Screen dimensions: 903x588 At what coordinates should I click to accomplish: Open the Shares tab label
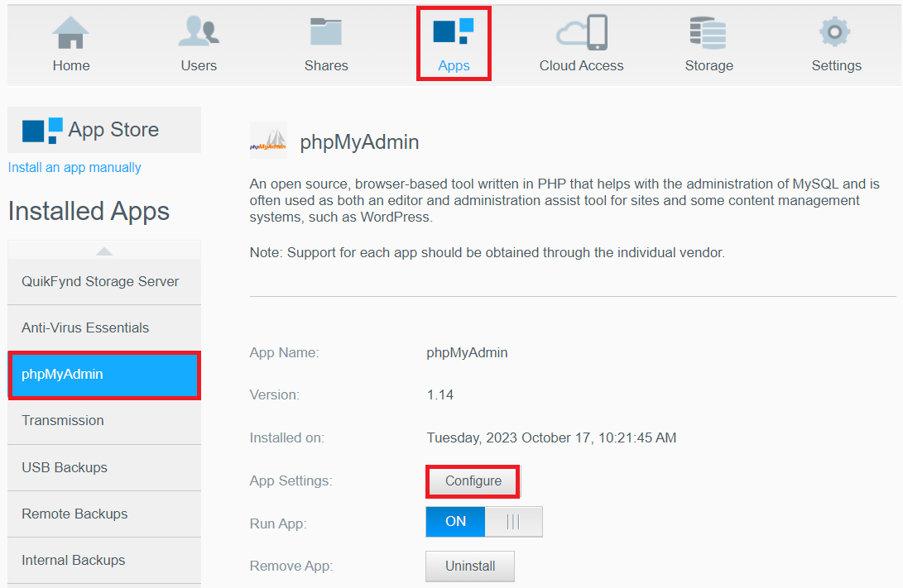click(x=326, y=65)
